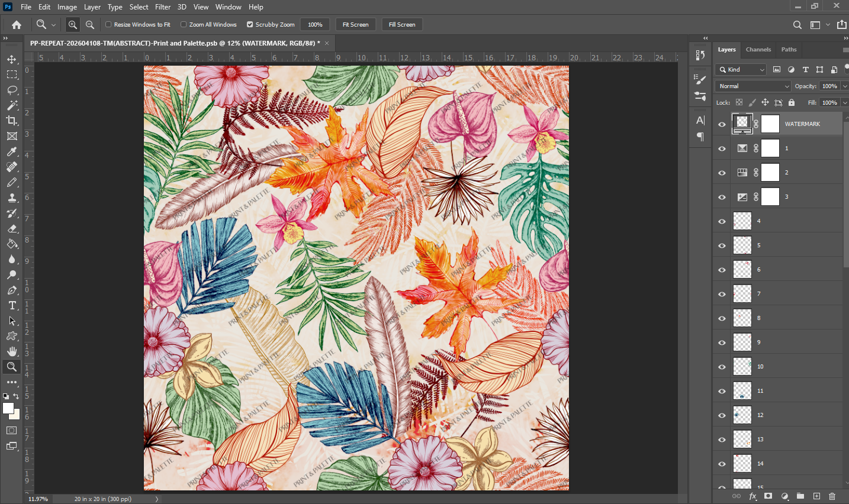The width and height of the screenshot is (849, 504).
Task: Create a new layer group
Action: (x=800, y=496)
